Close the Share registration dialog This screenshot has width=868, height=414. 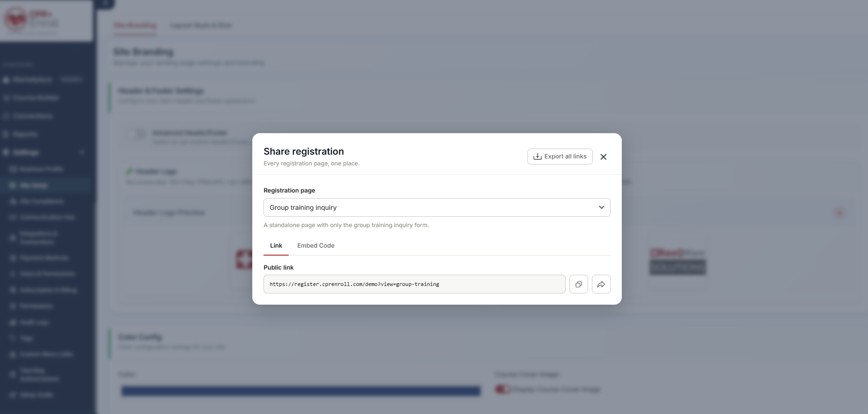603,157
